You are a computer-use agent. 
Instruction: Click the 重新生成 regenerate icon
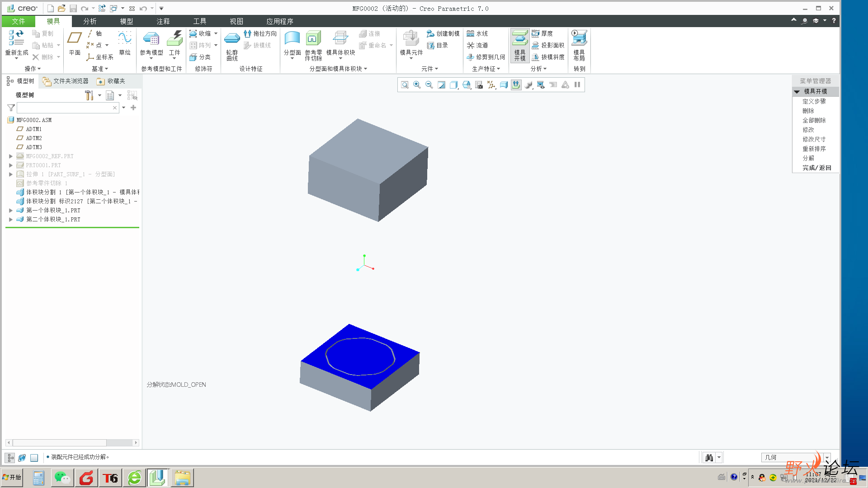[x=16, y=44]
